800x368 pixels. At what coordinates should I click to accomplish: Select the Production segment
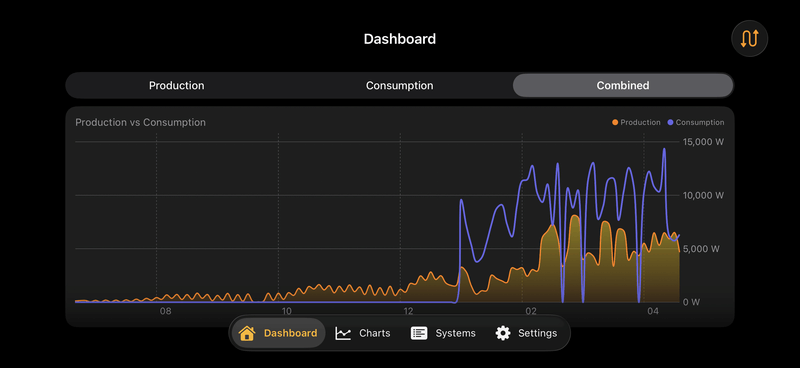click(x=177, y=85)
